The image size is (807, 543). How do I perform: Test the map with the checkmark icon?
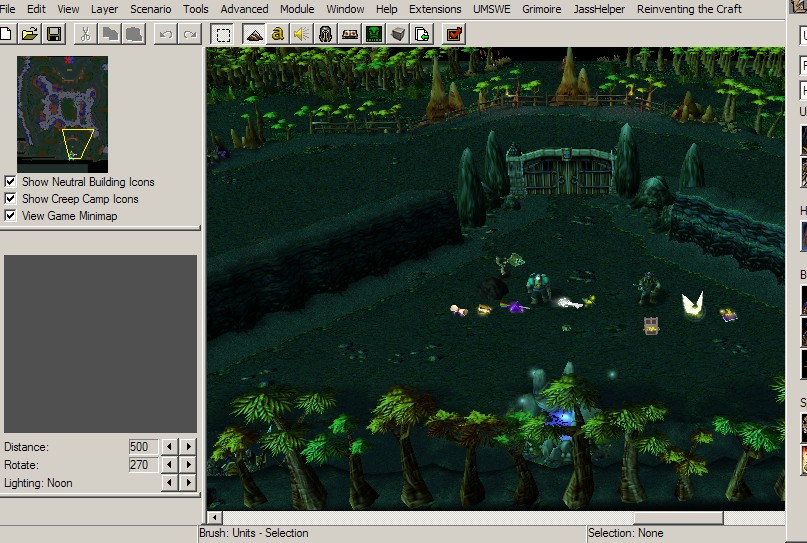(x=454, y=34)
